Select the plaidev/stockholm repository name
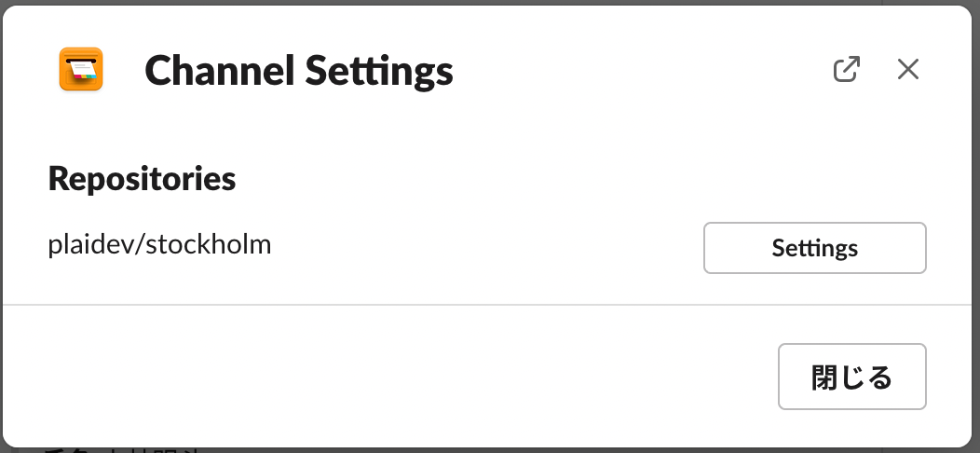Screen dimensions: 980x453 (159, 245)
